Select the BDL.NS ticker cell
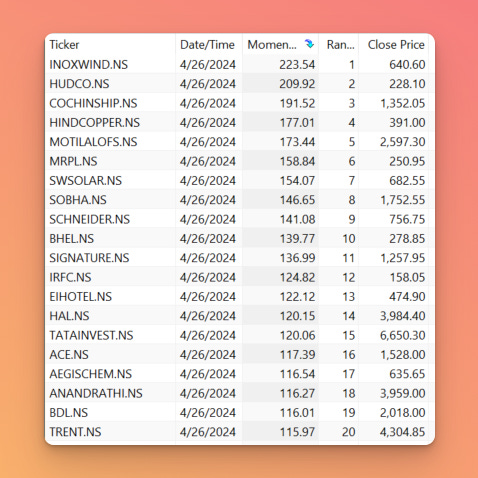This screenshot has width=478, height=478. pyautogui.click(x=69, y=412)
